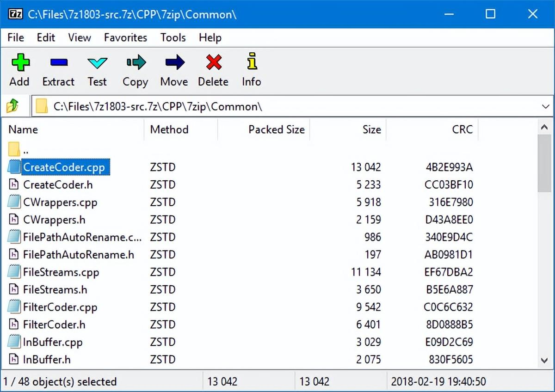The image size is (555, 392).
Task: Click the red Delete X icon
Action: 213,62
